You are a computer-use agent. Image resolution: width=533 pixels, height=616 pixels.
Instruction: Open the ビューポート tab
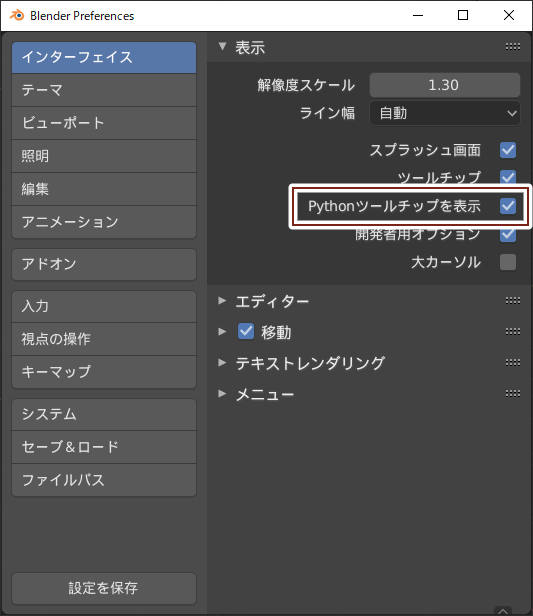104,123
